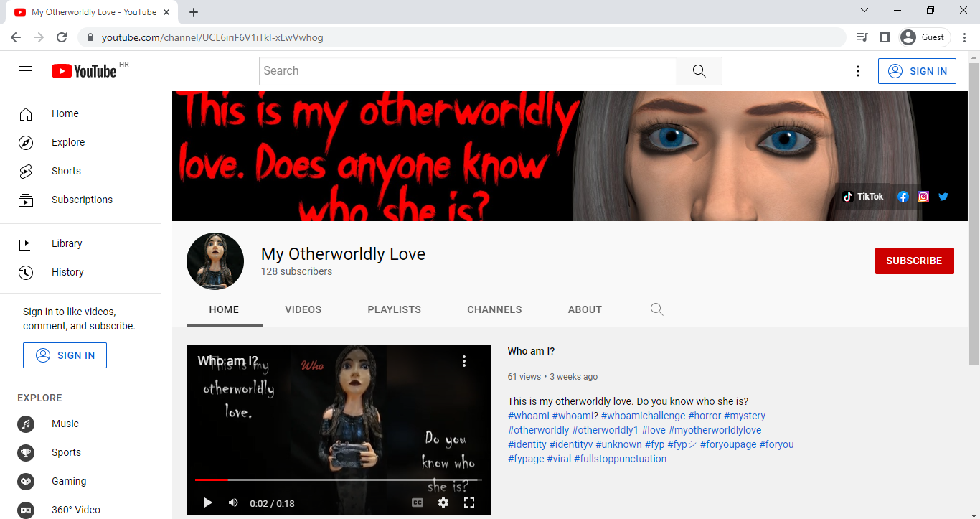Open the #whoamichallenge hashtag link
This screenshot has height=519, width=980.
coord(643,416)
